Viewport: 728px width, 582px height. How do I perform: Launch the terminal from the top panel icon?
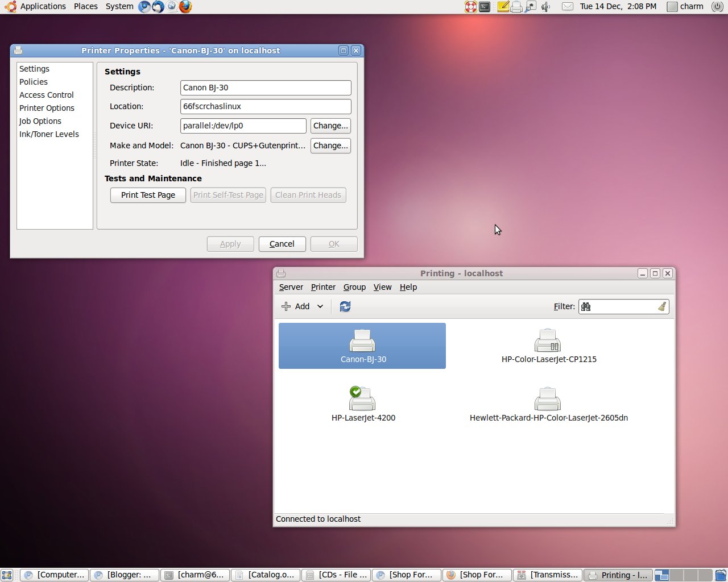coord(485,7)
